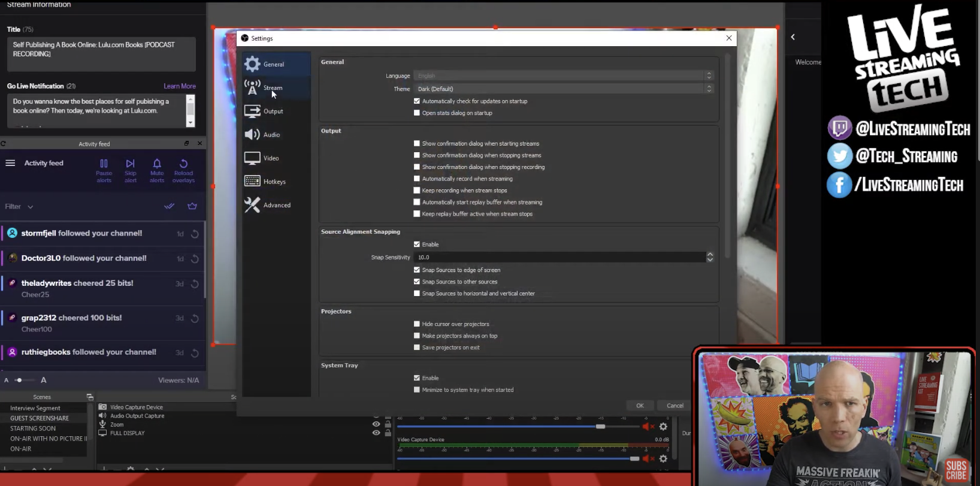This screenshot has width=980, height=486.
Task: Click the Skip alert icon
Action: pyautogui.click(x=130, y=164)
